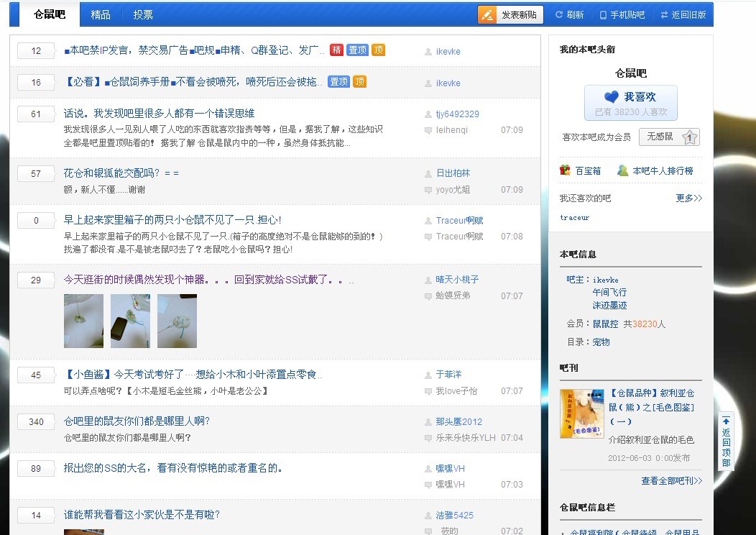Click the 置顶 badge on the first post
Image resolution: width=756 pixels, height=535 pixels.
coord(357,50)
